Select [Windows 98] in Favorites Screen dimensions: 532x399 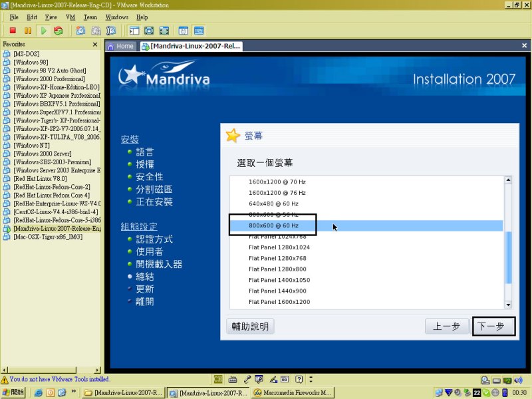coord(31,63)
